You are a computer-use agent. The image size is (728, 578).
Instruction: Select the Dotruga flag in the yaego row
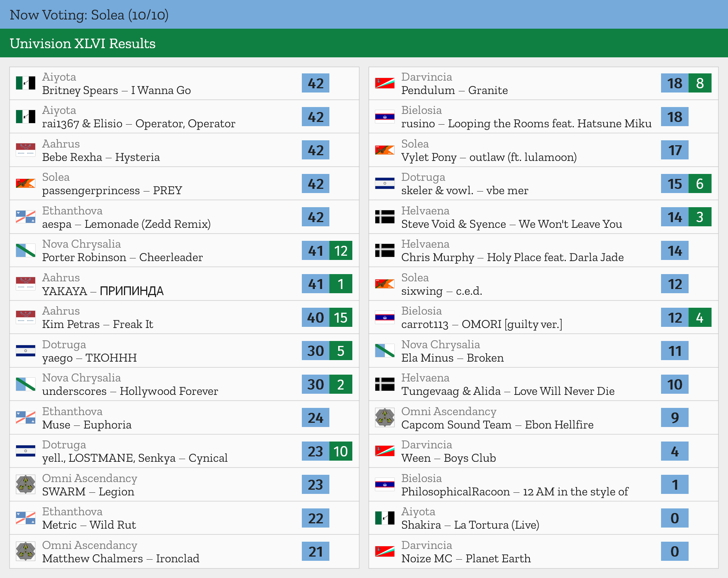(x=26, y=351)
